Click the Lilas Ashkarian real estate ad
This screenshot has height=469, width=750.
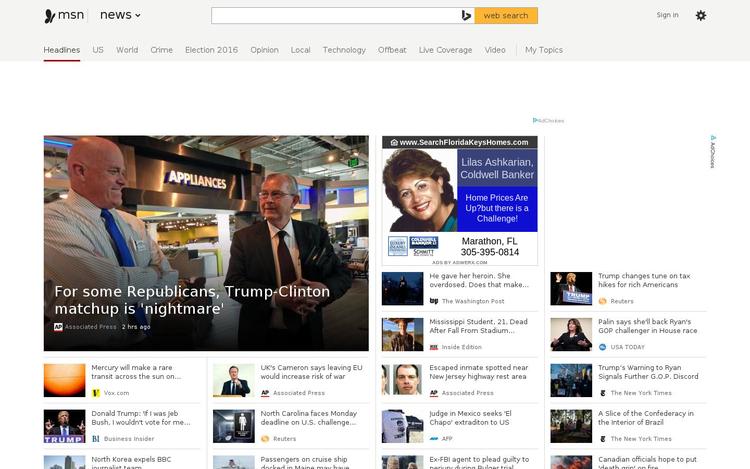459,198
